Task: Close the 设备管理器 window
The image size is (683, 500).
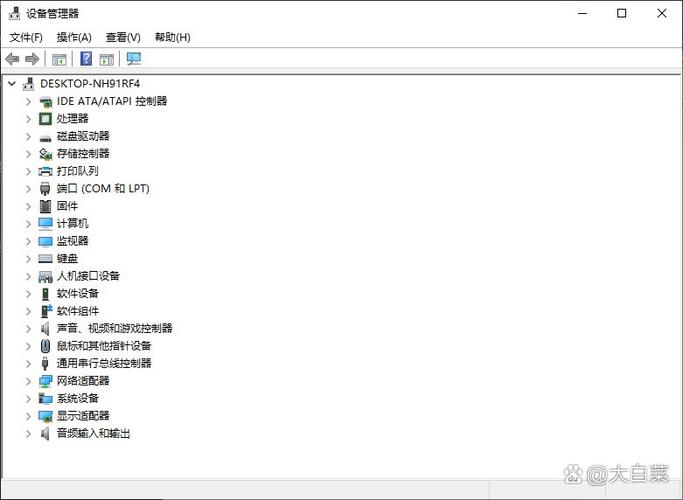Action: click(662, 13)
